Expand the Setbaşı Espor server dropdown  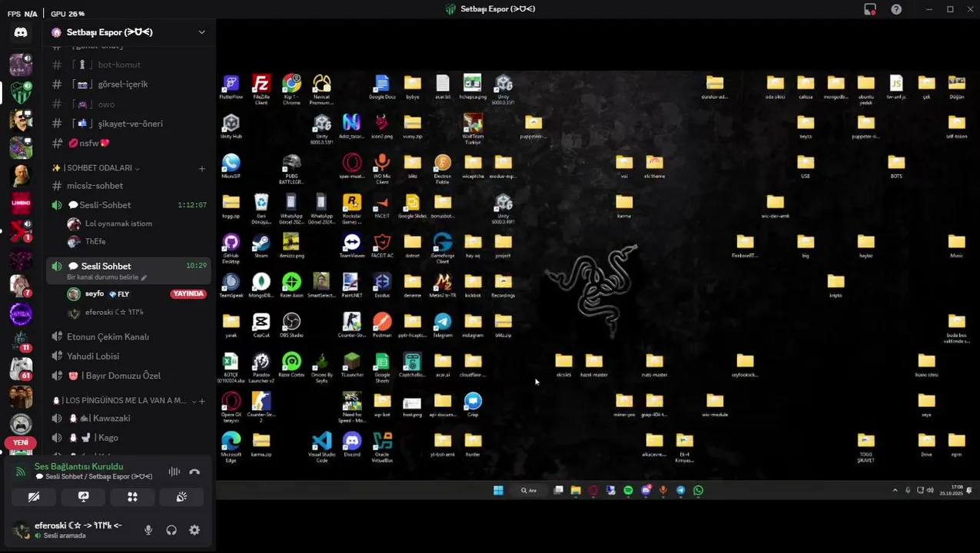[x=201, y=32]
